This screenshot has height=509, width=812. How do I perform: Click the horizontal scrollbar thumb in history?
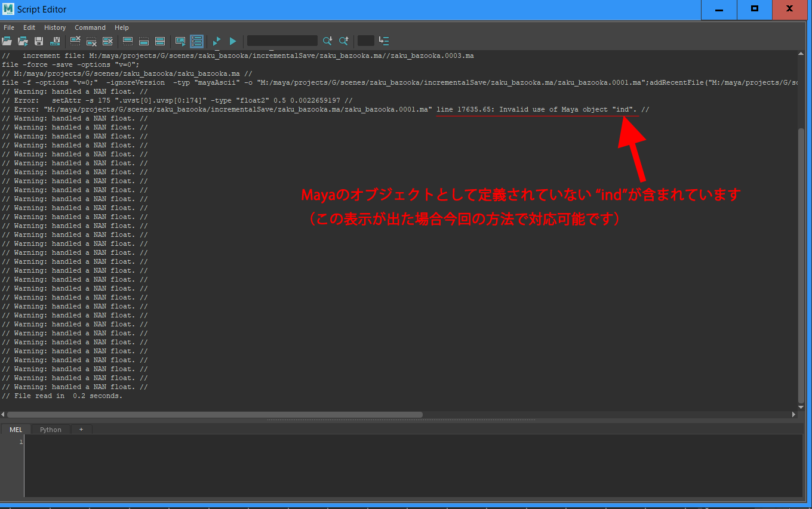click(x=215, y=414)
